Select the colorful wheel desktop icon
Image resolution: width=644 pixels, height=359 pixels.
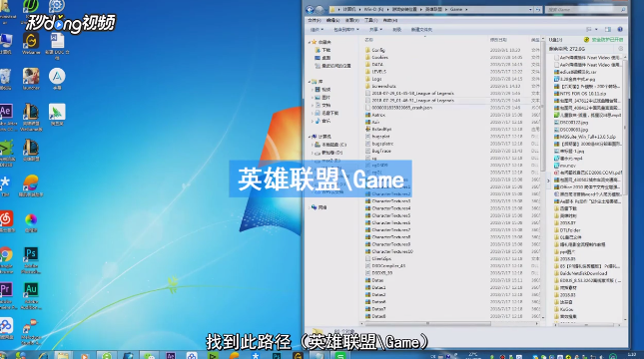31,222
